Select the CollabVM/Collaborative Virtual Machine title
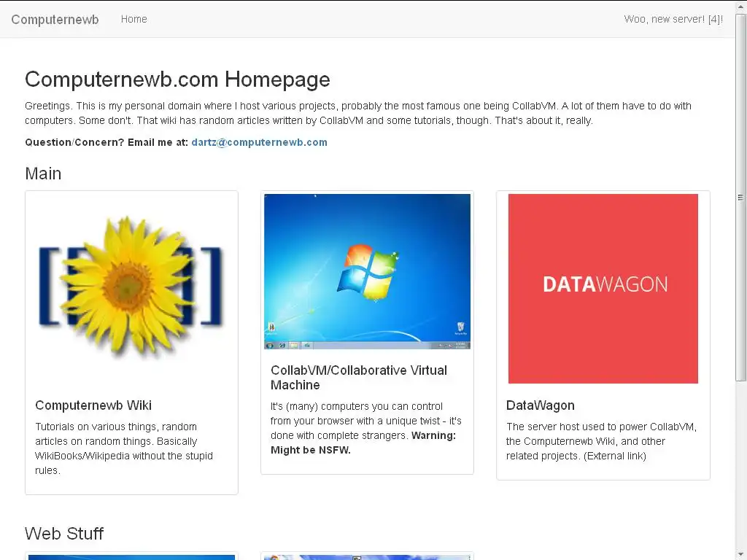This screenshot has width=747, height=560. point(359,378)
